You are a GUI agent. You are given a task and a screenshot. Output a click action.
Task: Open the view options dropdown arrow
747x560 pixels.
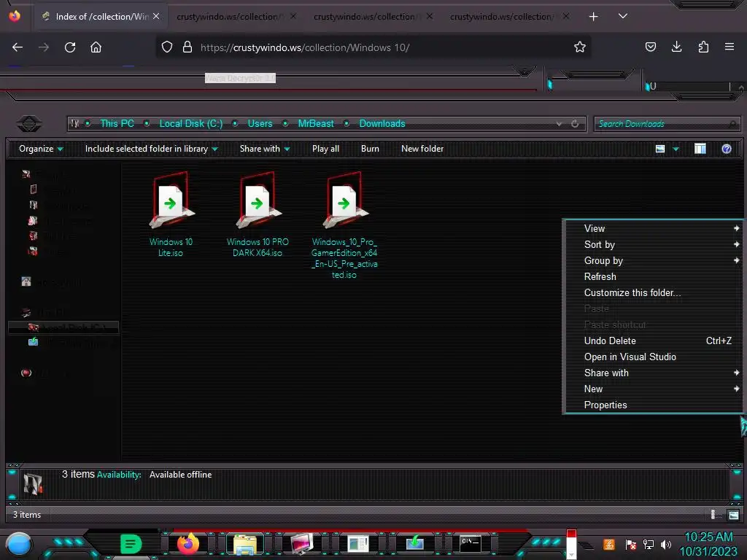coord(676,149)
